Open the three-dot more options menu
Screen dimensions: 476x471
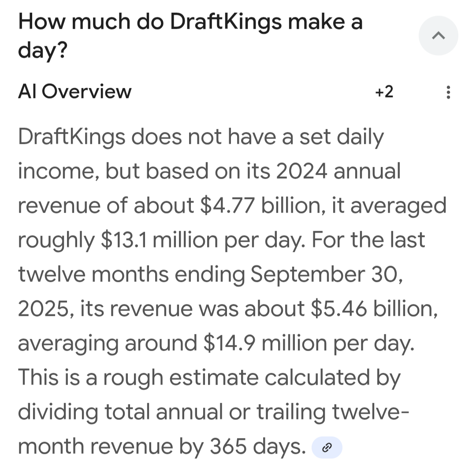coord(448,92)
